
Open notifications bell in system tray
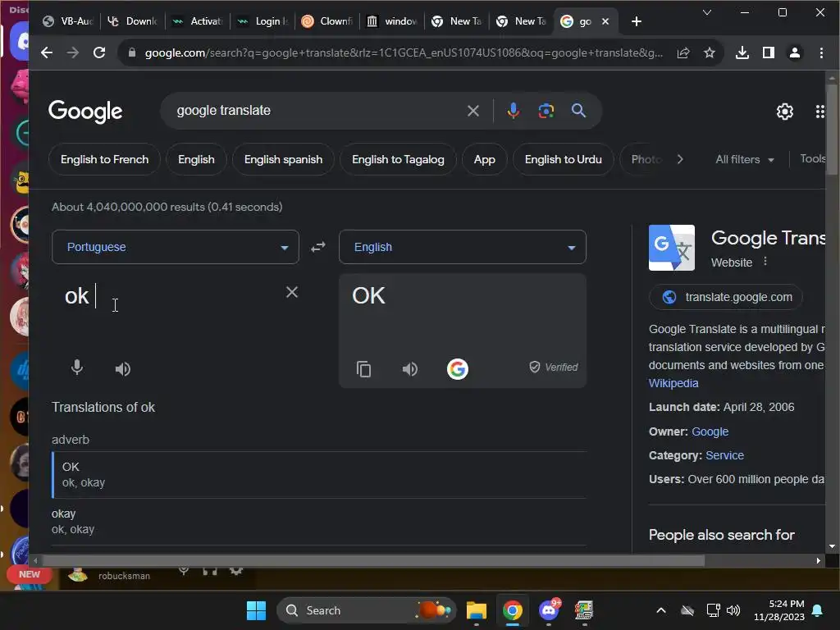click(x=818, y=610)
